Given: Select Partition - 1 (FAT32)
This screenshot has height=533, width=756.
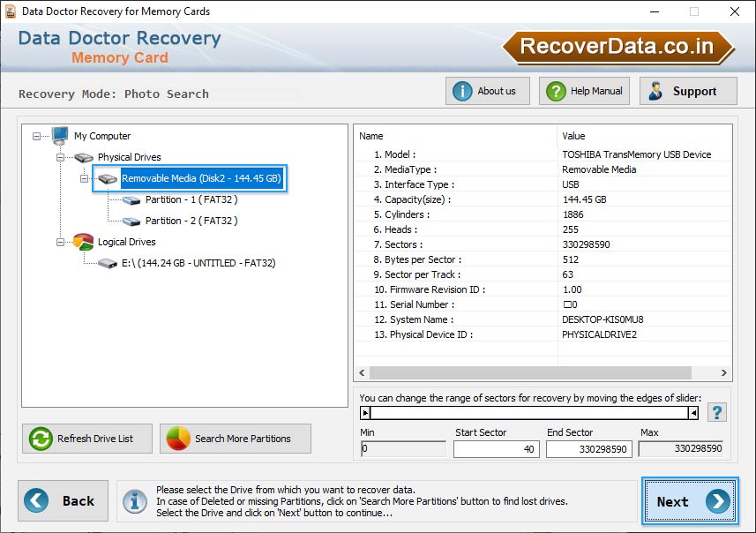Looking at the screenshot, I should (191, 199).
